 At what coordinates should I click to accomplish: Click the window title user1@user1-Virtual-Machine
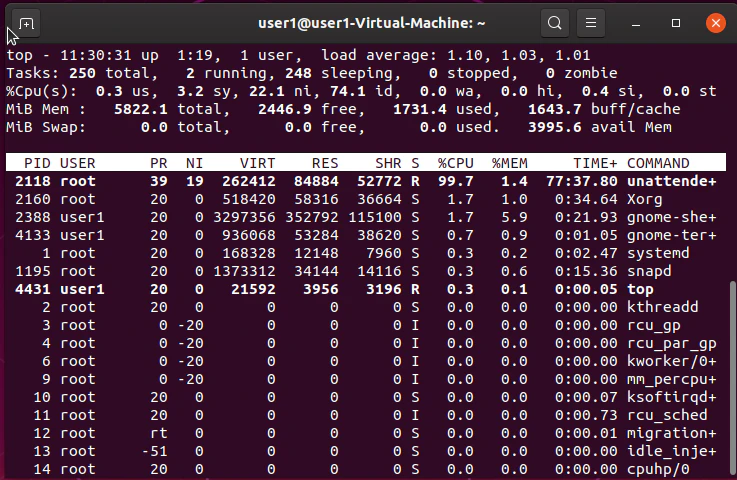pyautogui.click(x=371, y=23)
